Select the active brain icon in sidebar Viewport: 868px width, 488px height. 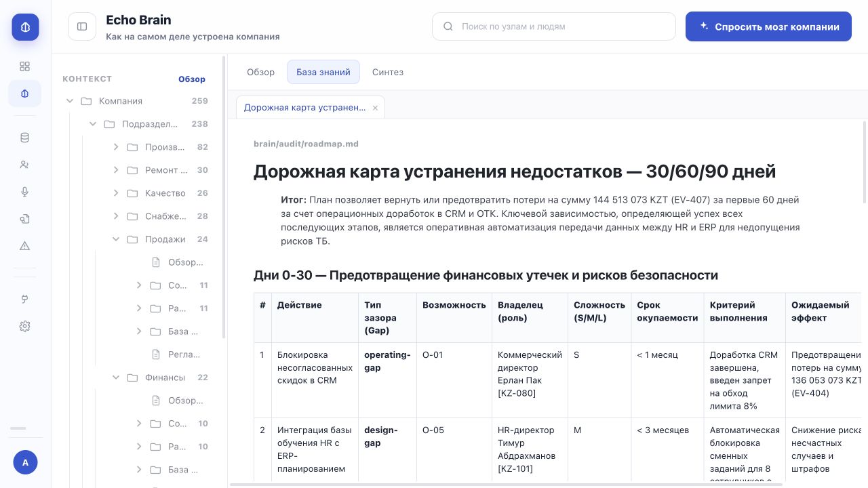[x=25, y=94]
